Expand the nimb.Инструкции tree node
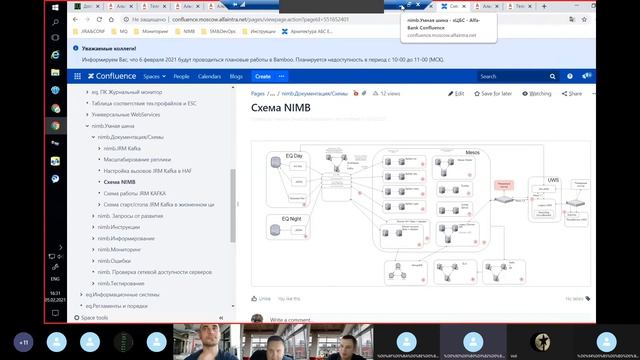 (93, 227)
